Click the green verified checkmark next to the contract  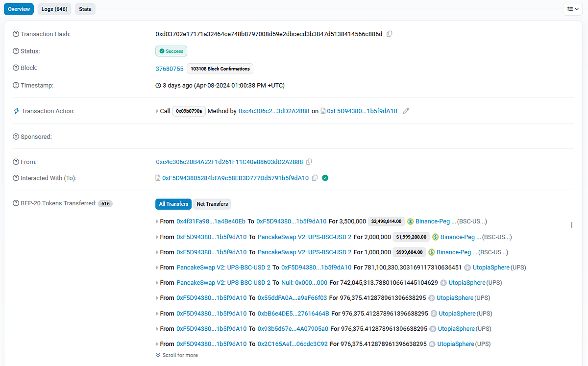[x=325, y=178]
